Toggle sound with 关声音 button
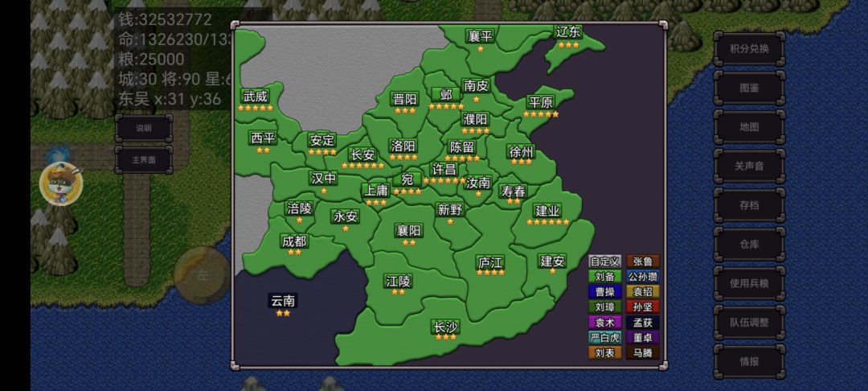This screenshot has height=391, width=868. coord(749,167)
